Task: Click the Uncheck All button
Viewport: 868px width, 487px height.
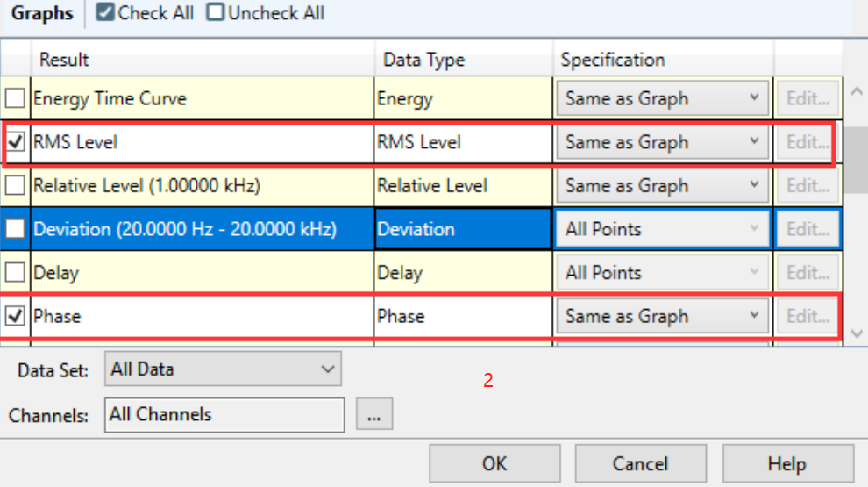Action: (265, 13)
